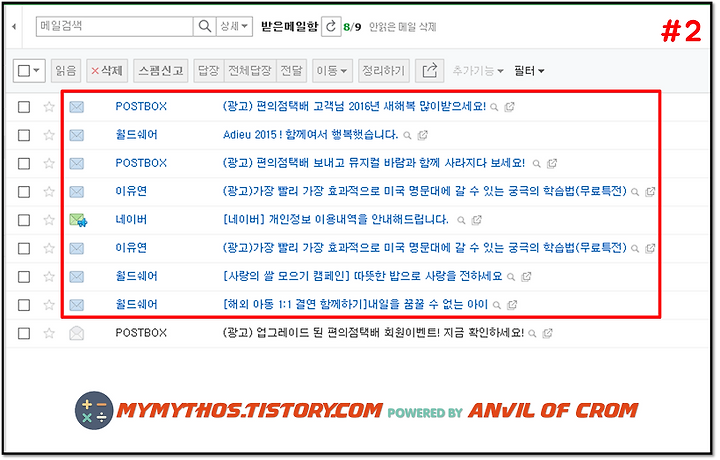This screenshot has width=720, height=460.
Task: Click sender 월드쉐어 on 사랑의 쌀 row
Action: tap(136, 276)
